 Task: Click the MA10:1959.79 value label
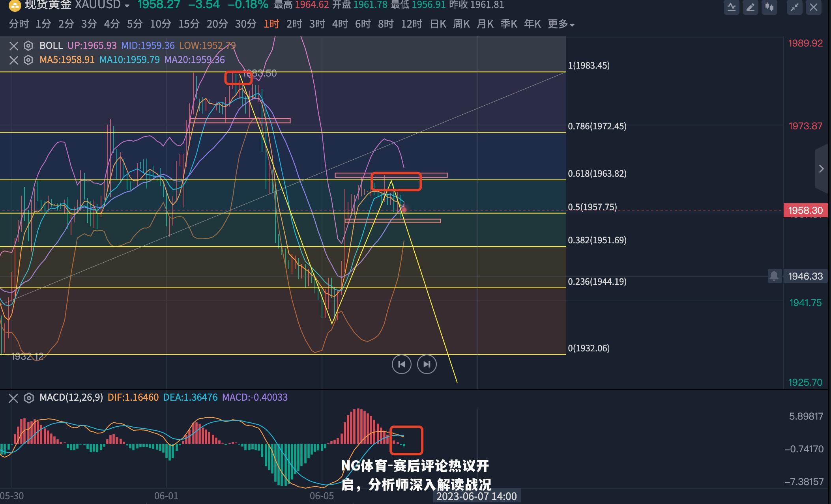[x=130, y=60]
